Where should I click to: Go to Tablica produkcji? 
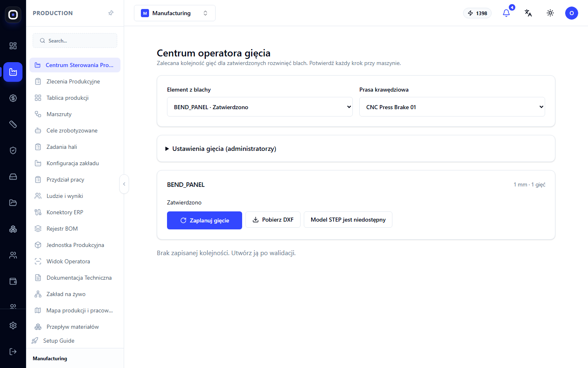(75, 98)
